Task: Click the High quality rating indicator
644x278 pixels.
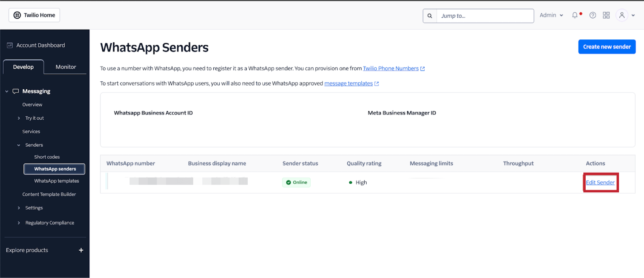Action: pos(358,182)
